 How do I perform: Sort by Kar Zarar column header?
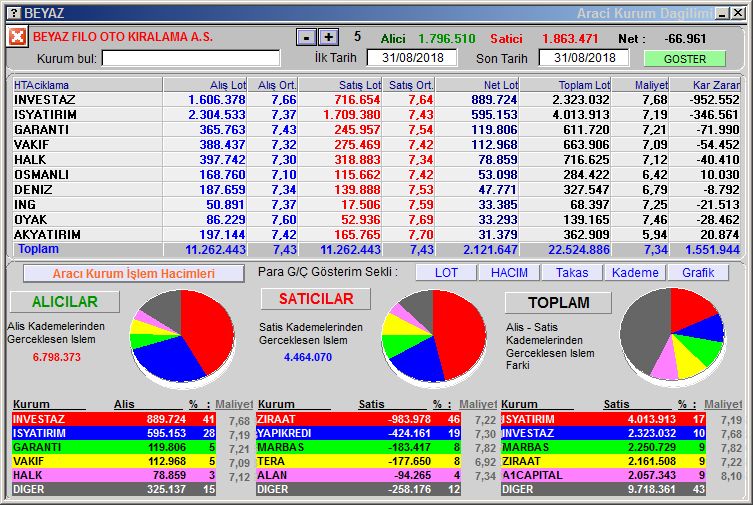(705, 85)
